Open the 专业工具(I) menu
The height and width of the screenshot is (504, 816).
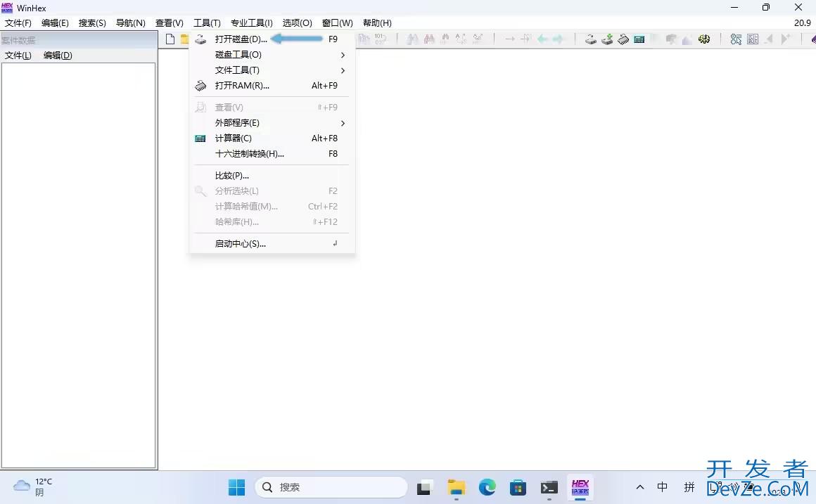coord(252,23)
